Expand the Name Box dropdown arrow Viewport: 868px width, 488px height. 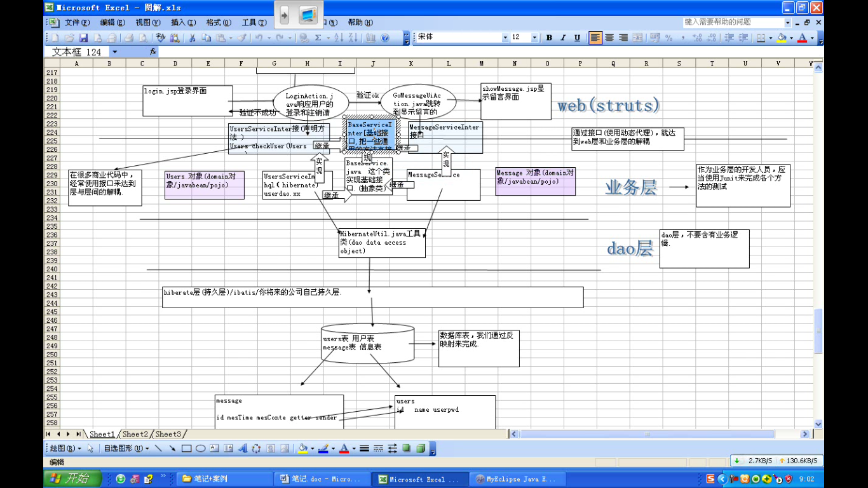tap(114, 52)
